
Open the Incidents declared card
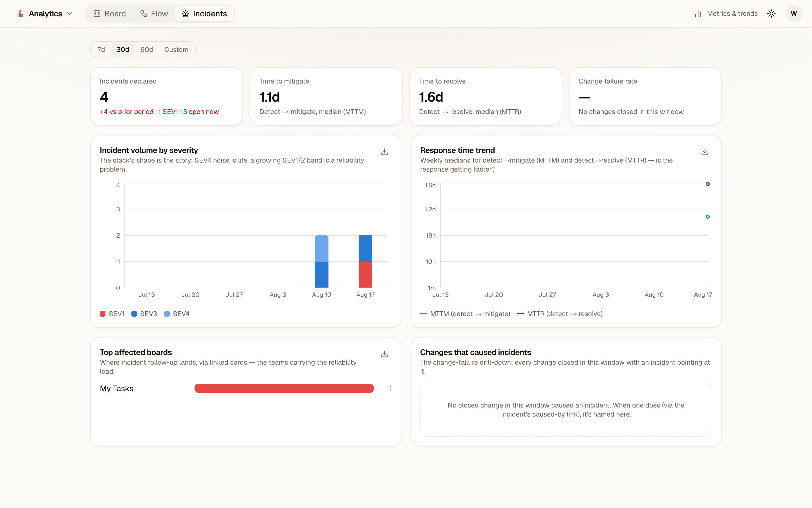[x=166, y=97]
